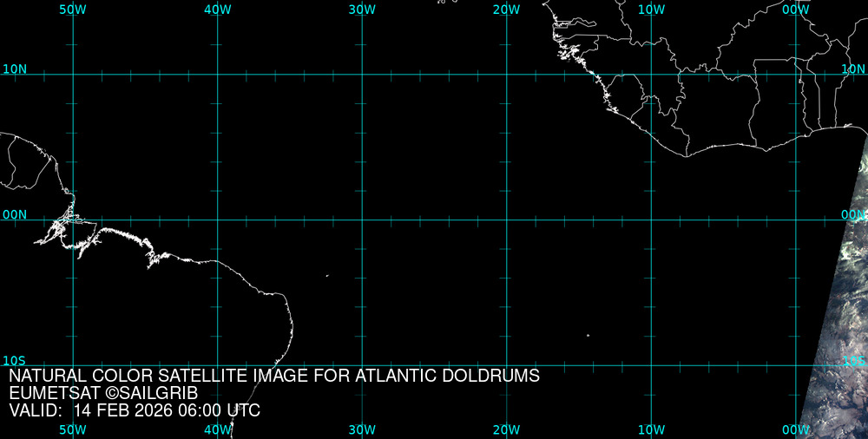The image size is (868, 439).
Task: Click the small island dot just west of 30W
Action: pyautogui.click(x=327, y=276)
